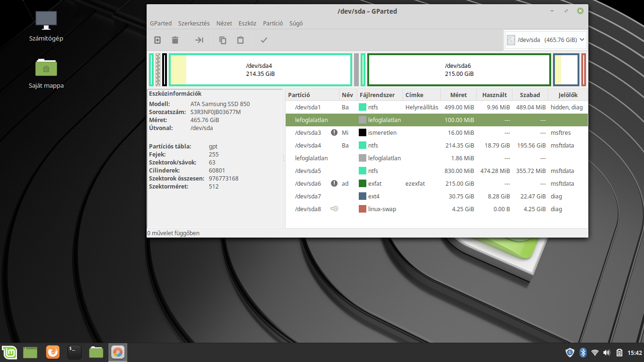Click the show desktop taskbar icon
Image resolution: width=644 pixels, height=362 pixels.
tap(30, 352)
